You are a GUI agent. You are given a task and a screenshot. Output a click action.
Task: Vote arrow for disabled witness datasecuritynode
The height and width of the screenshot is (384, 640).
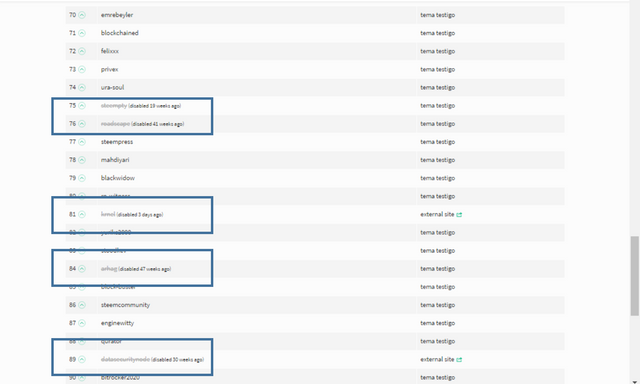(x=82, y=360)
